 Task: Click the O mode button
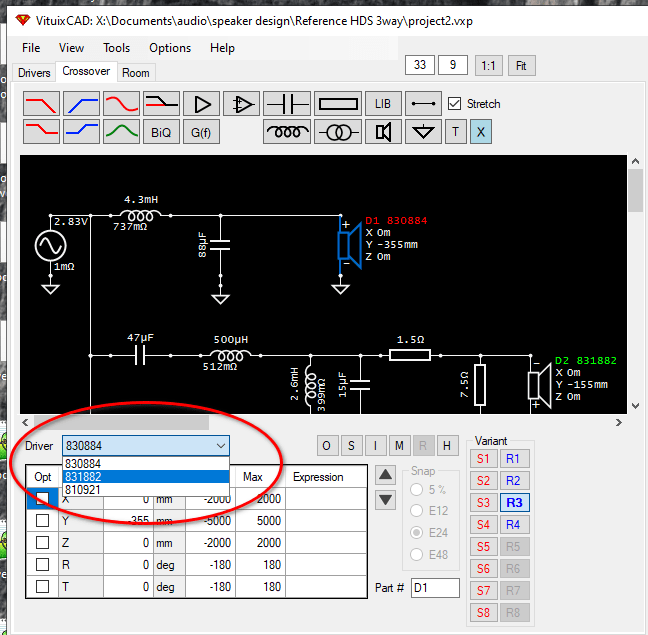326,446
